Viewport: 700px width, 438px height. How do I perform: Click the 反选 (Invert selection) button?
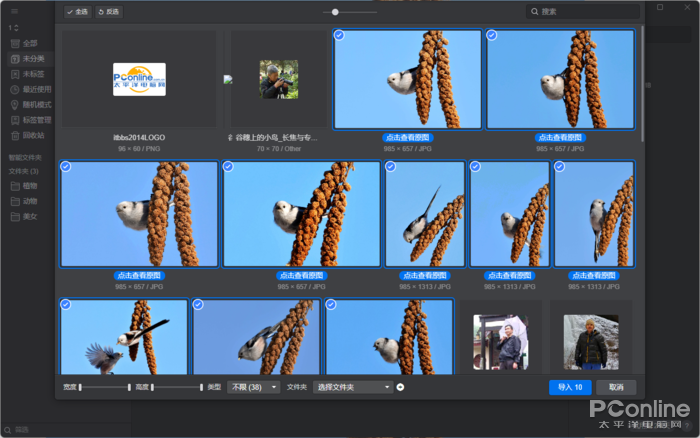click(x=109, y=12)
